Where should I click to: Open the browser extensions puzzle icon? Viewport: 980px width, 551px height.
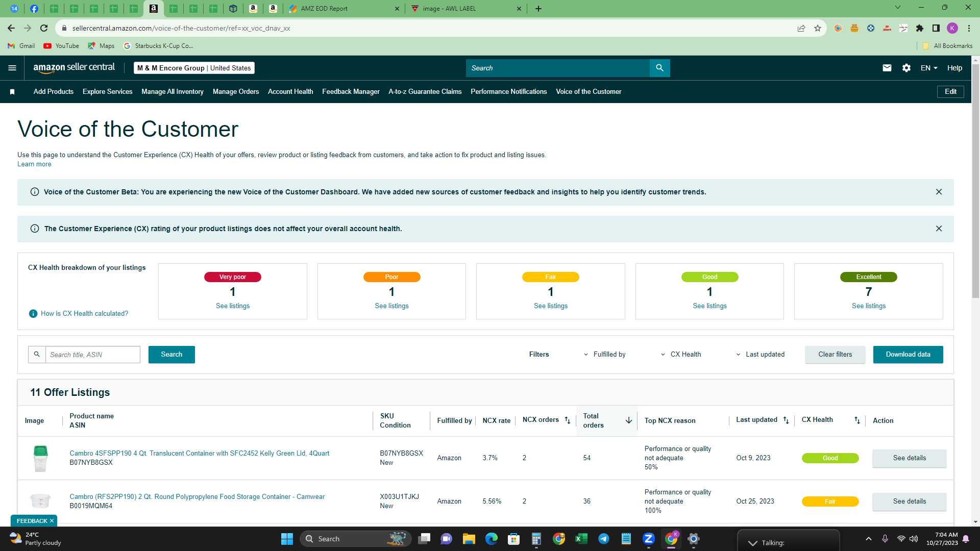[x=920, y=28]
